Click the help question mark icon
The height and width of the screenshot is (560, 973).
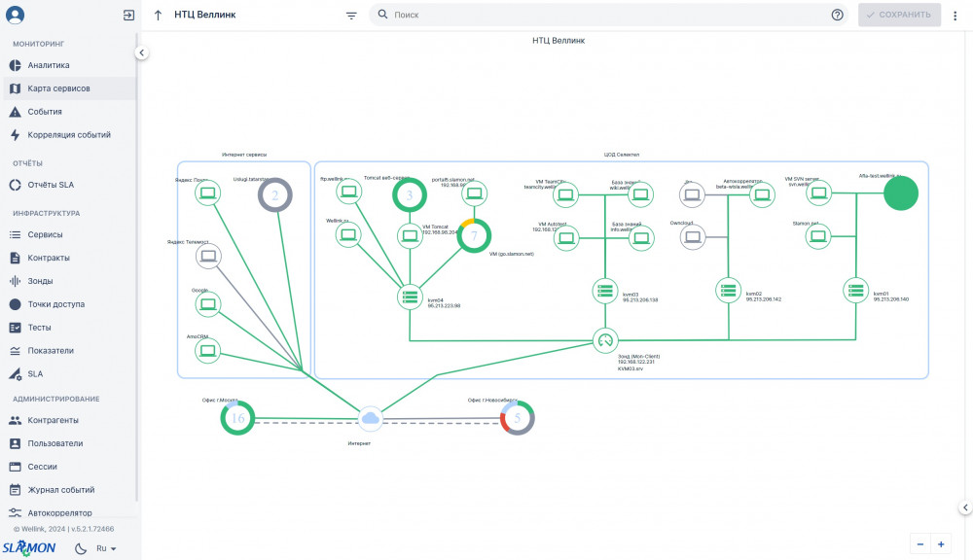[837, 15]
